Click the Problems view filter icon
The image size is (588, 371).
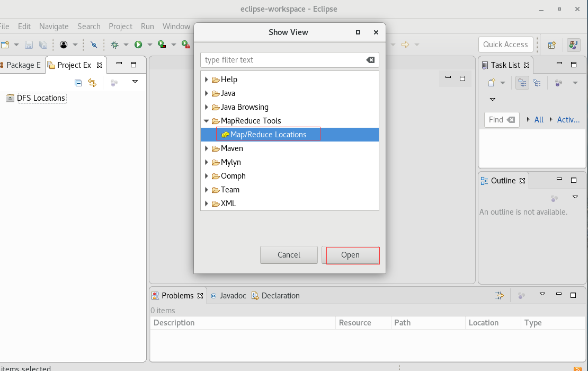point(499,296)
